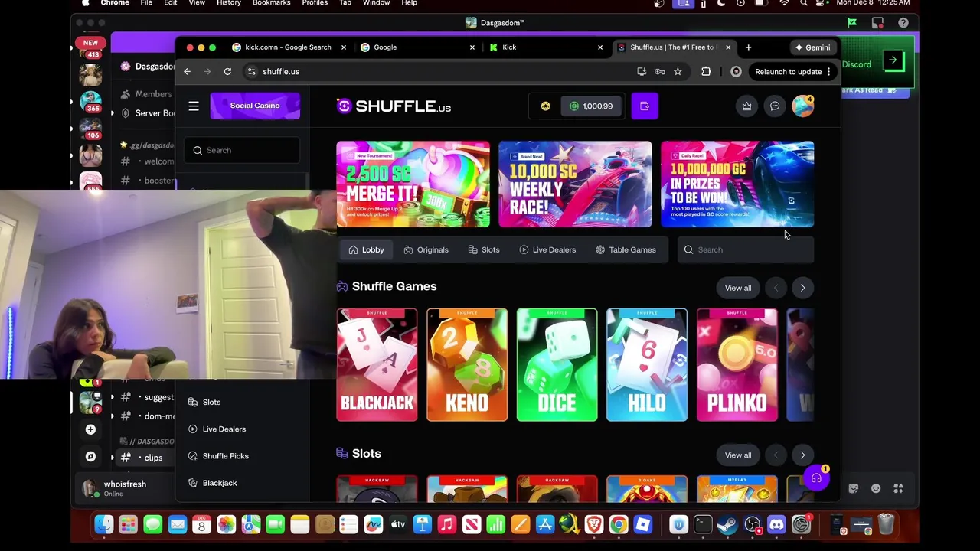Open the Blackjack game card

click(377, 365)
